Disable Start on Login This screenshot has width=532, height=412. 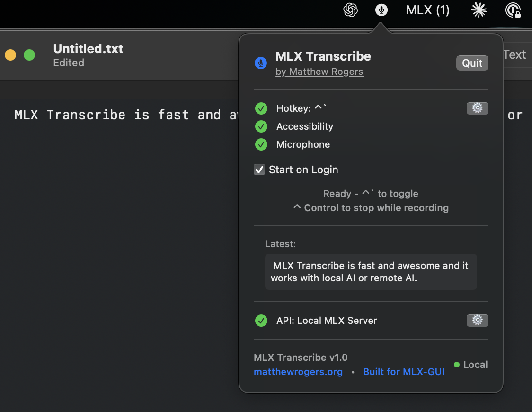tap(259, 170)
